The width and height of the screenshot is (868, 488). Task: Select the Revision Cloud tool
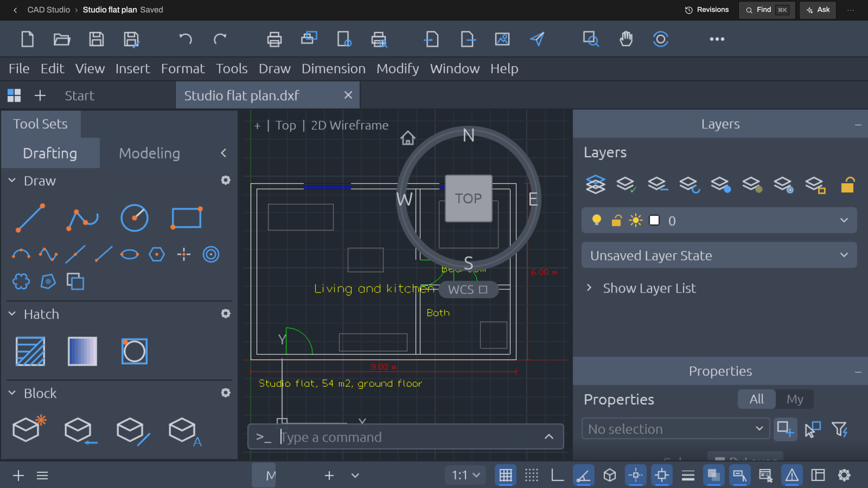[21, 282]
